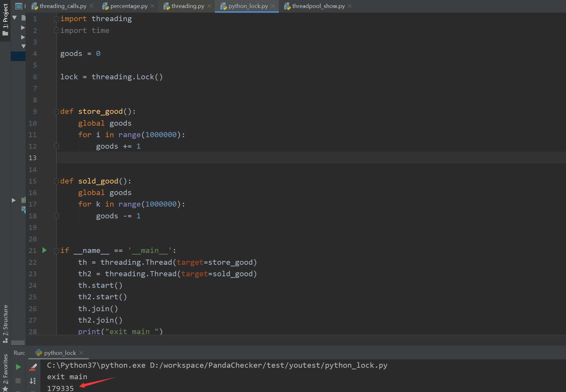The image size is (566, 392).
Task: Fold the import region end at line 2
Action: [x=56, y=30]
